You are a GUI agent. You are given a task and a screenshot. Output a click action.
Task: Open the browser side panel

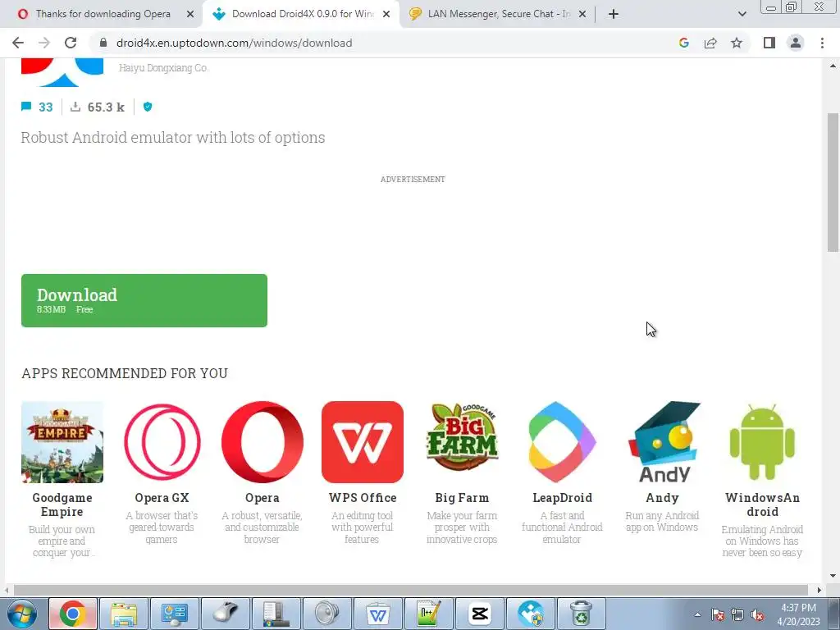(769, 43)
